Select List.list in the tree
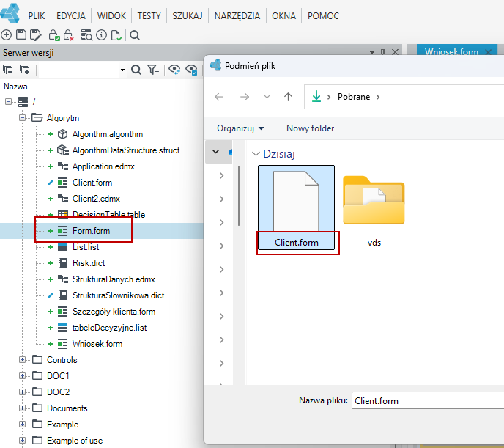 (86, 246)
